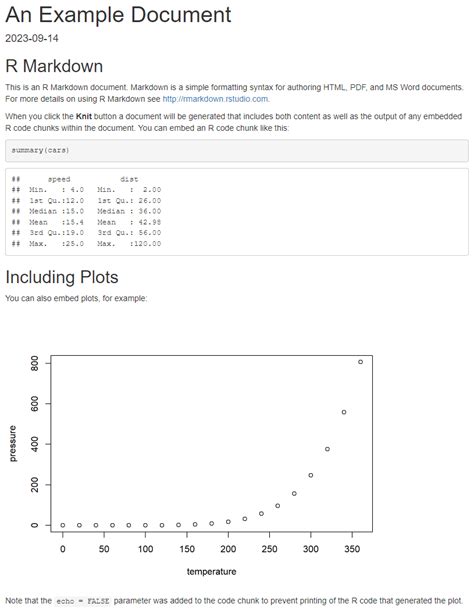The height and width of the screenshot is (611, 474).
Task: Open the rmarkdown.rstudio.com link
Action: pos(215,99)
